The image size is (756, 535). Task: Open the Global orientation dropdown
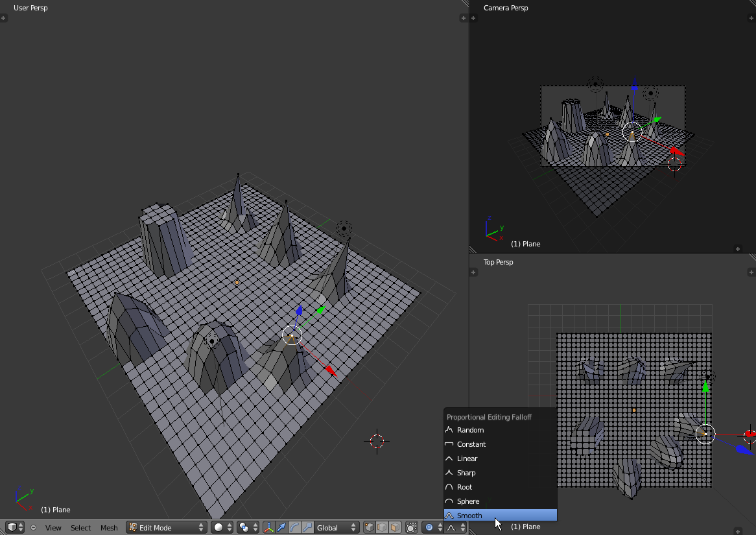337,527
